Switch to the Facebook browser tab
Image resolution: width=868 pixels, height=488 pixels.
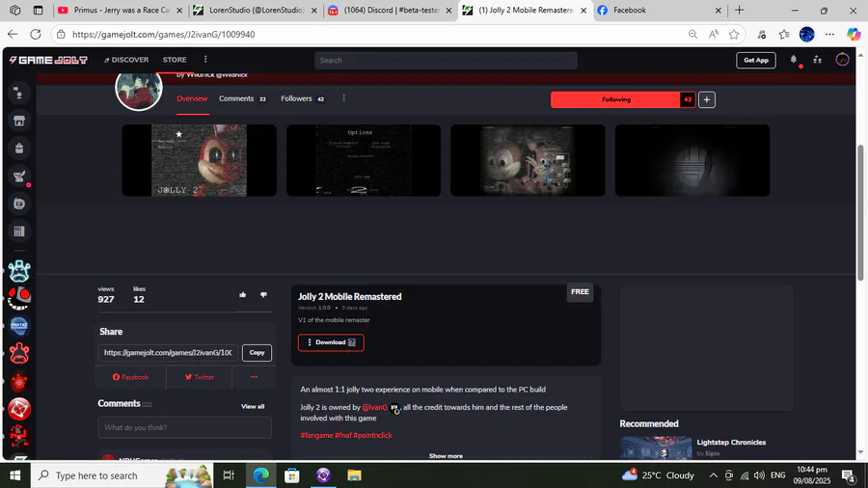660,10
